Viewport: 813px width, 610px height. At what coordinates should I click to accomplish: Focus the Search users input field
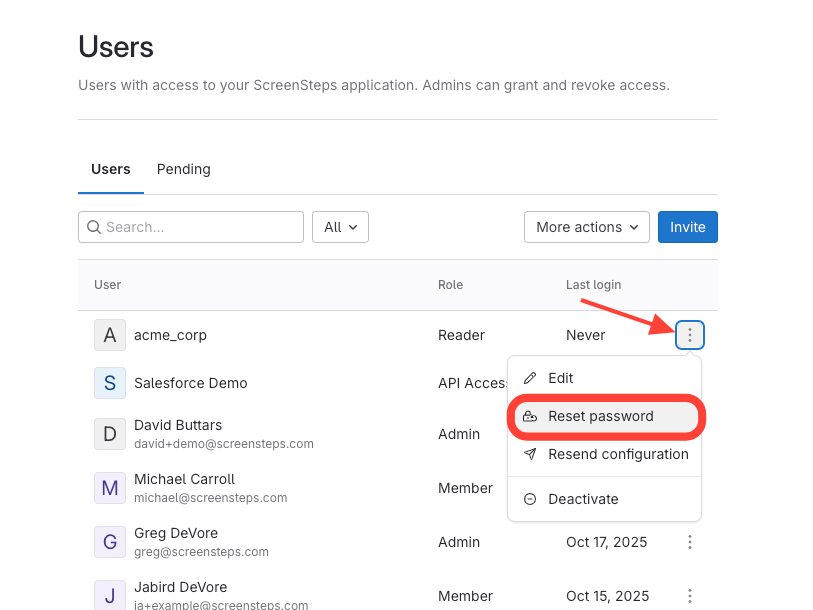200,227
